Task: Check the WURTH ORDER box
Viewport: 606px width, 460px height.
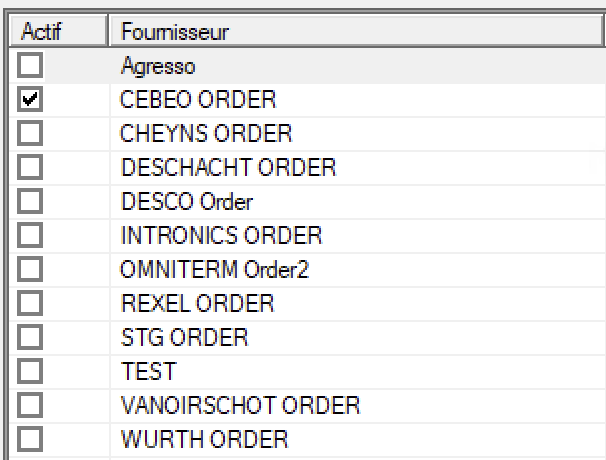Action: 30,440
